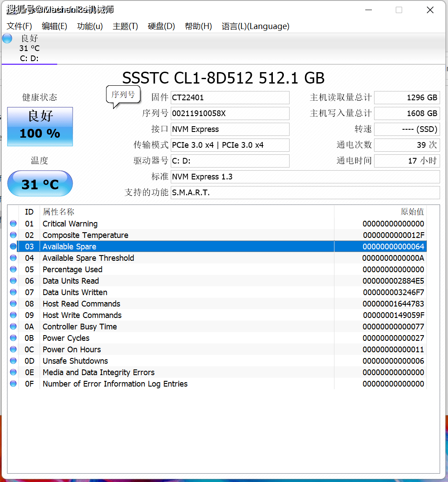This screenshot has height=482, width=448.
Task: Click the firmware field showing CT22401
Action: click(x=230, y=98)
